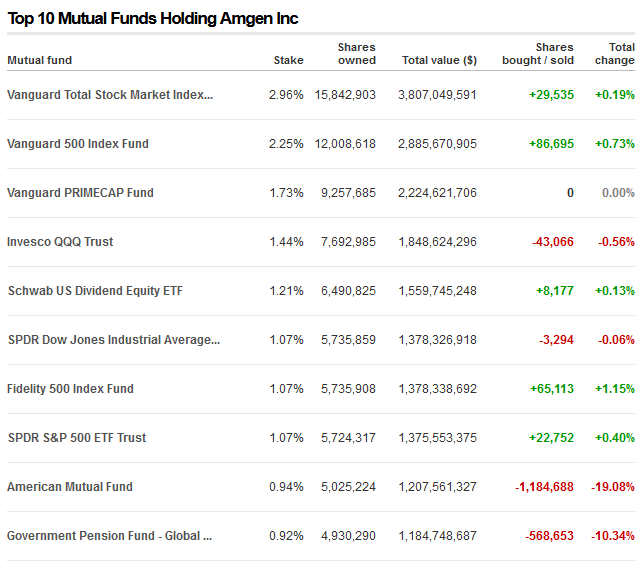
Task: Open Schwab US Dividend Equity ETF link
Action: point(95,291)
